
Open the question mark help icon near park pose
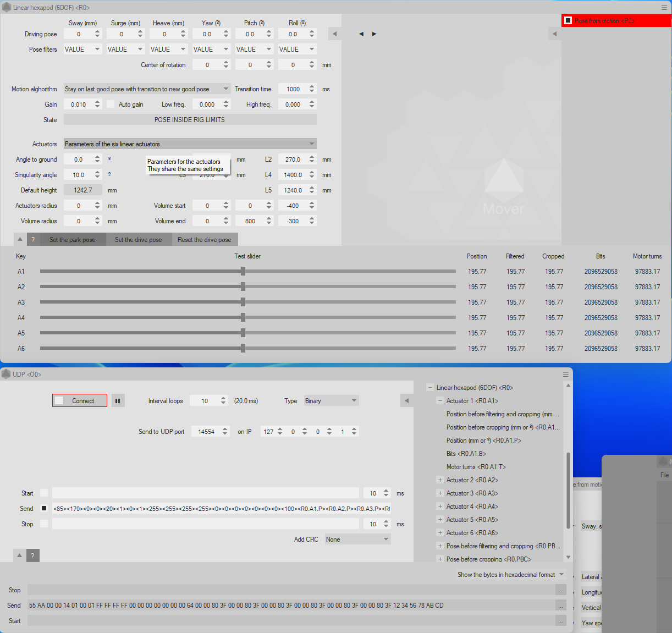click(x=33, y=239)
